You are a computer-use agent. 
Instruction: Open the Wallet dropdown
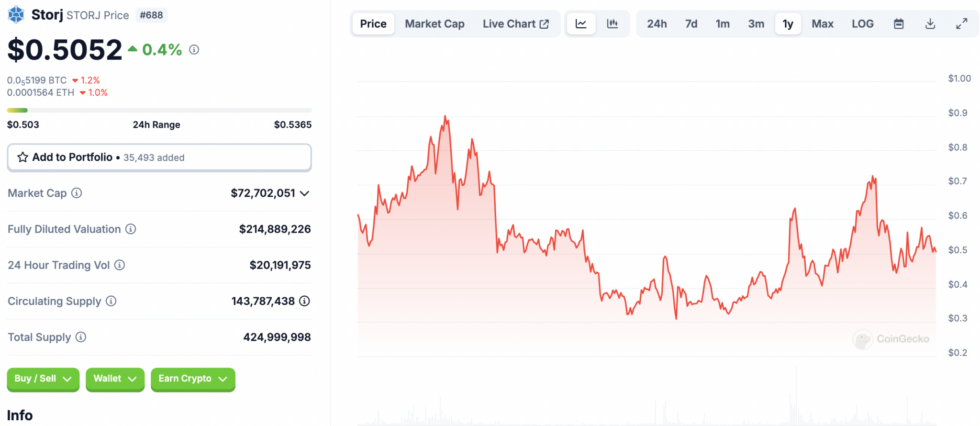pyautogui.click(x=114, y=379)
